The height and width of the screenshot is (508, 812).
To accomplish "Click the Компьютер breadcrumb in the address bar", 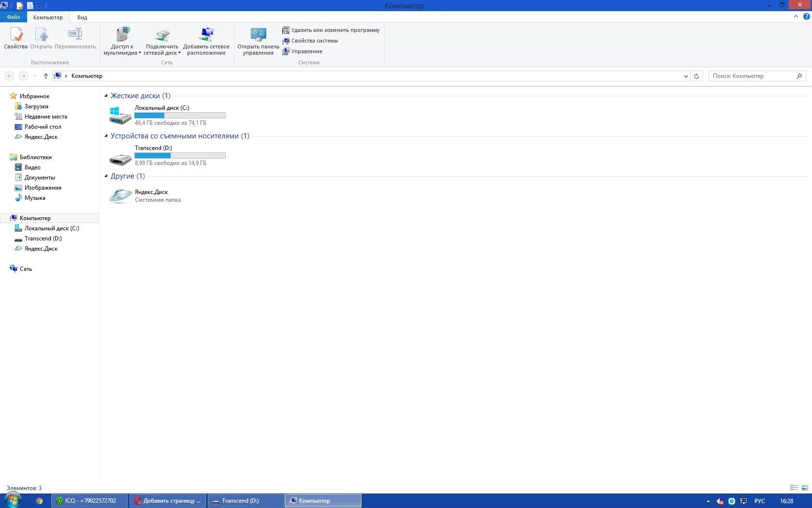I will tap(87, 76).
